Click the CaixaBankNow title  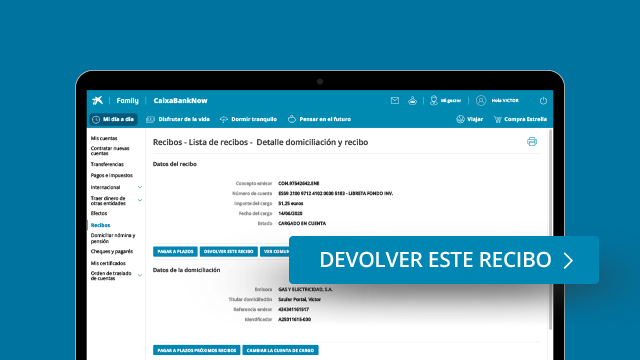click(x=180, y=100)
